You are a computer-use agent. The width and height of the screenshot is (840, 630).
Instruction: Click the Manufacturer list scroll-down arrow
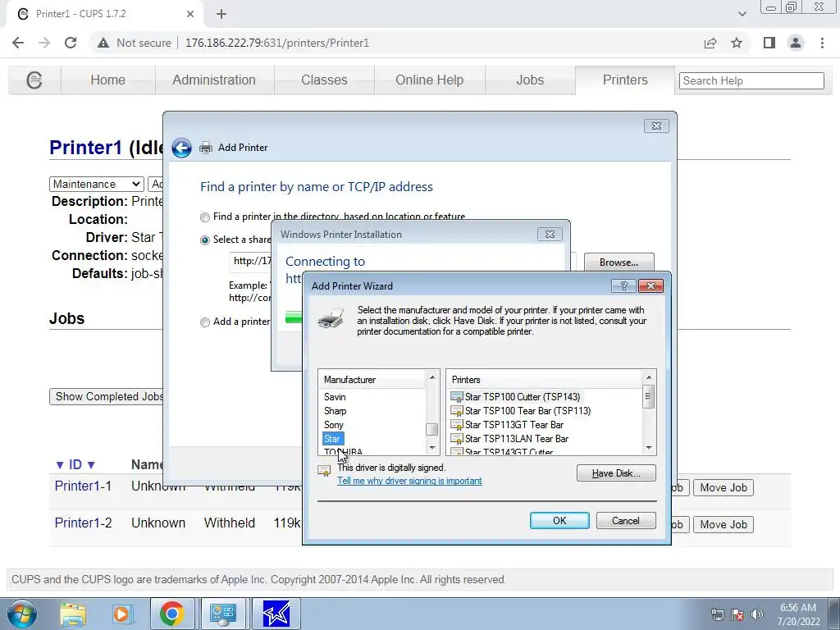coord(432,447)
